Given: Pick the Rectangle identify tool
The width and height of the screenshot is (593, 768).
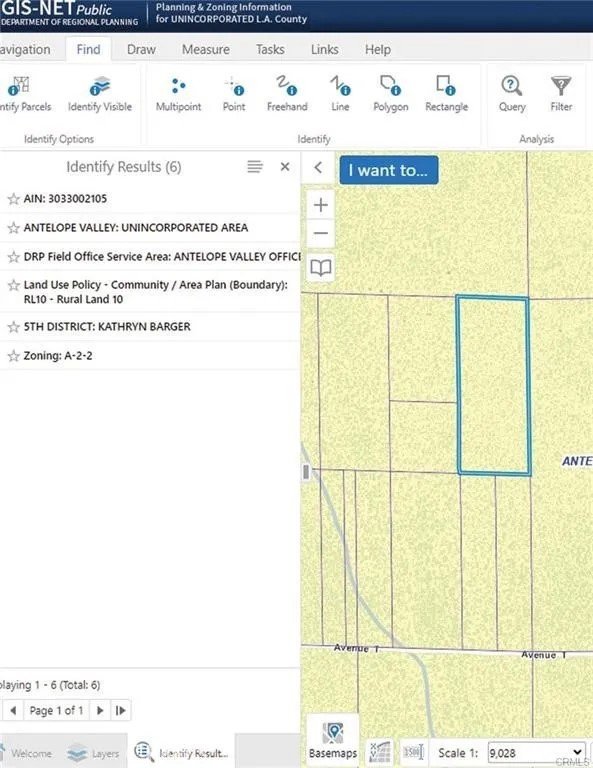Looking at the screenshot, I should 446,95.
